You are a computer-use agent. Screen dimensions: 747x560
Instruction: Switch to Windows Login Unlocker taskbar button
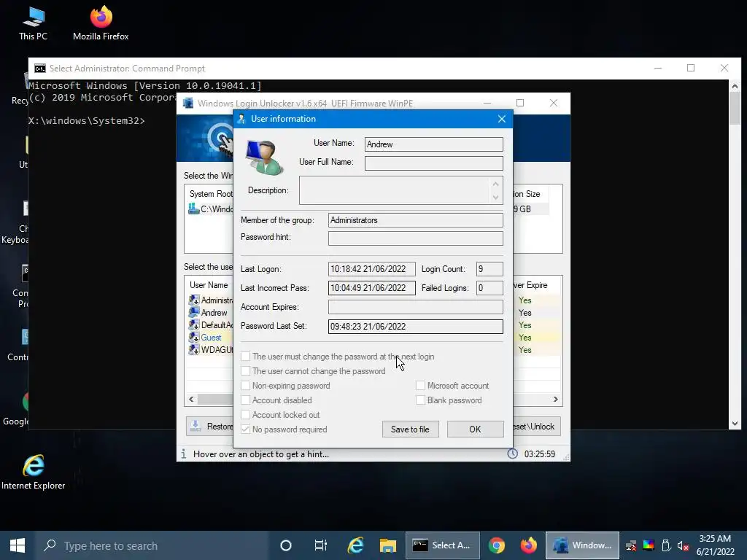point(582,545)
